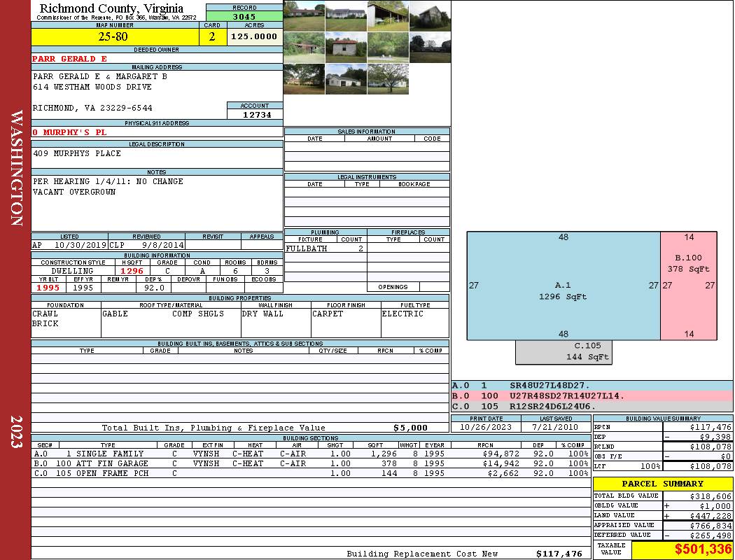The width and height of the screenshot is (735, 560).
Task: Click the FULLBATH plumbing fixture
Action: [307, 248]
